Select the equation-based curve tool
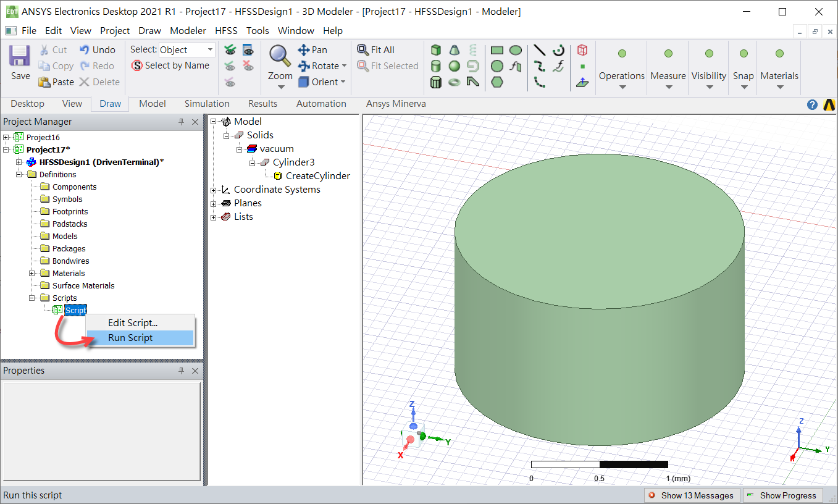Screen dimensions: 838x504 [559, 66]
